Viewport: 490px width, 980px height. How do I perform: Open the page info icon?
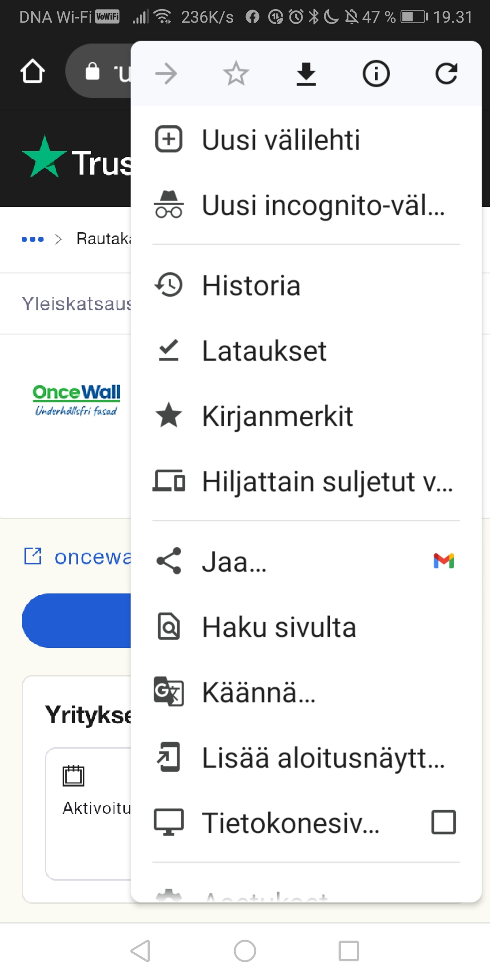pos(376,73)
